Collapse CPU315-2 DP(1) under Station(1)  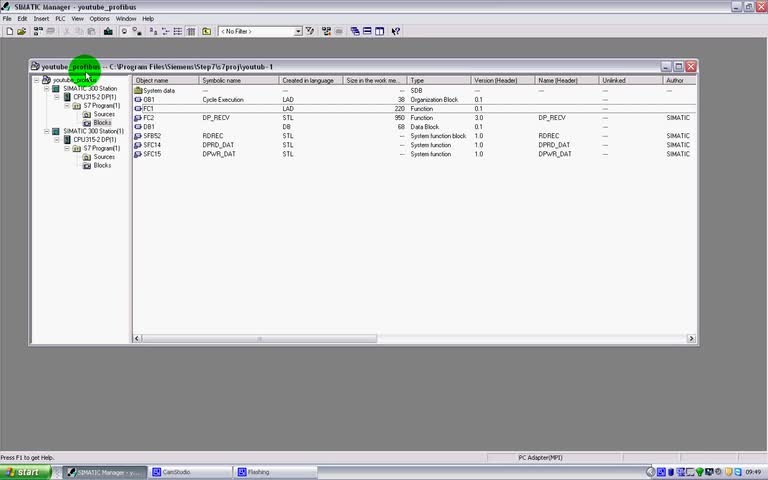coord(57,140)
